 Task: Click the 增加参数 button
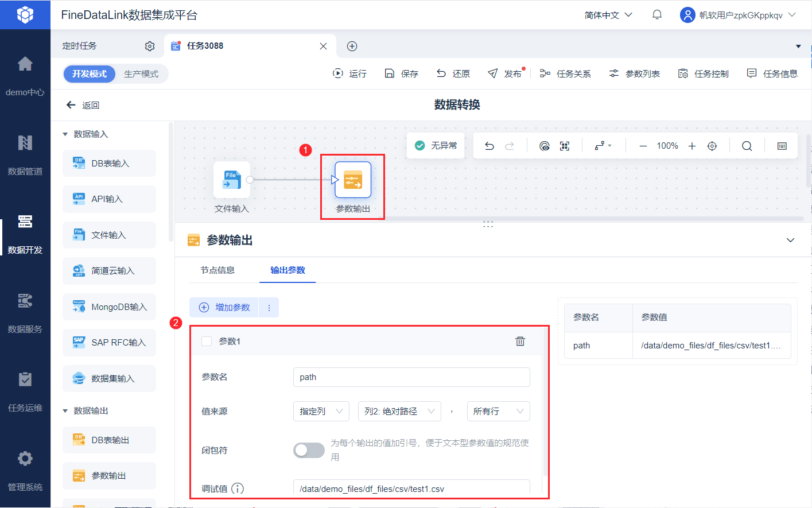tap(224, 308)
